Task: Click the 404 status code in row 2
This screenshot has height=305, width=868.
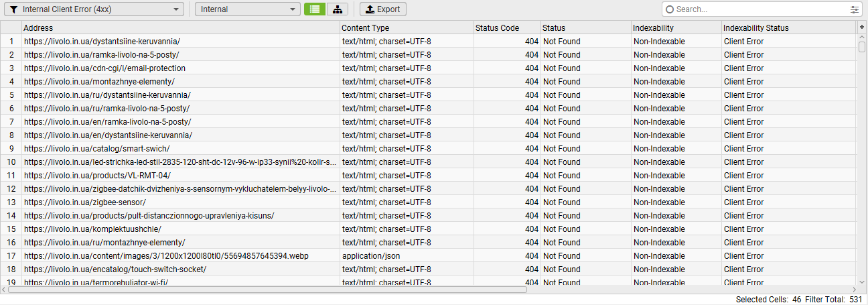Action: pyautogui.click(x=532, y=55)
